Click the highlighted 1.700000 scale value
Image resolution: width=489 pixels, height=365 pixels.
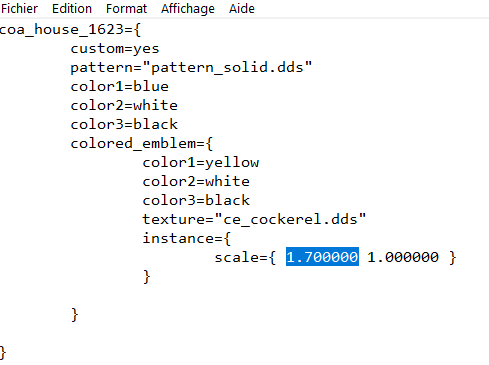[x=322, y=257]
